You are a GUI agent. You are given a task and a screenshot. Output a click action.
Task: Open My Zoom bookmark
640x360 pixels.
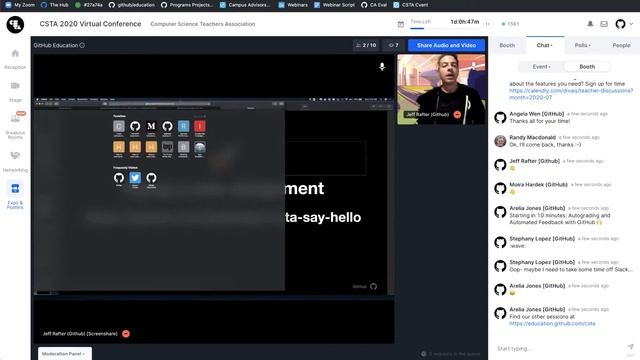click(x=20, y=5)
